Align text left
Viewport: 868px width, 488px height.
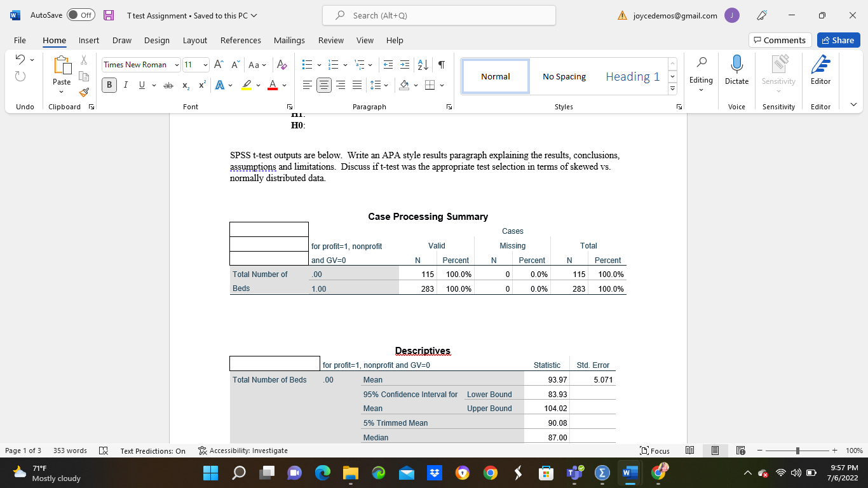coord(307,85)
